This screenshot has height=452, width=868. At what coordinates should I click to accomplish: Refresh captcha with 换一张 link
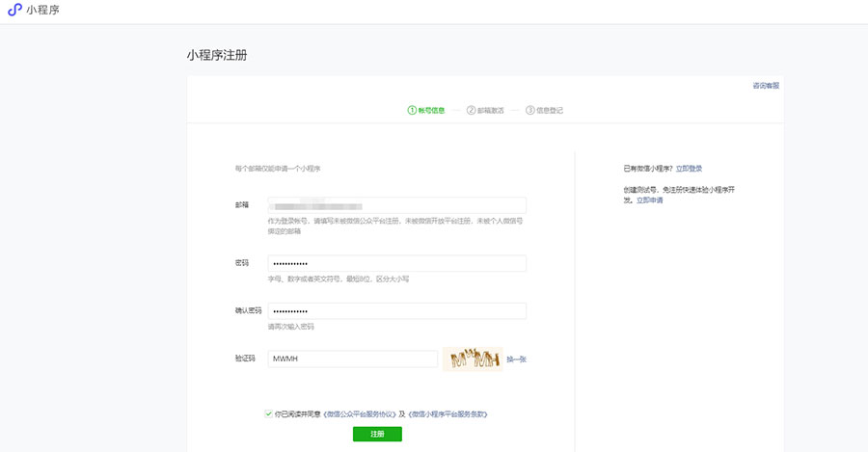(516, 359)
